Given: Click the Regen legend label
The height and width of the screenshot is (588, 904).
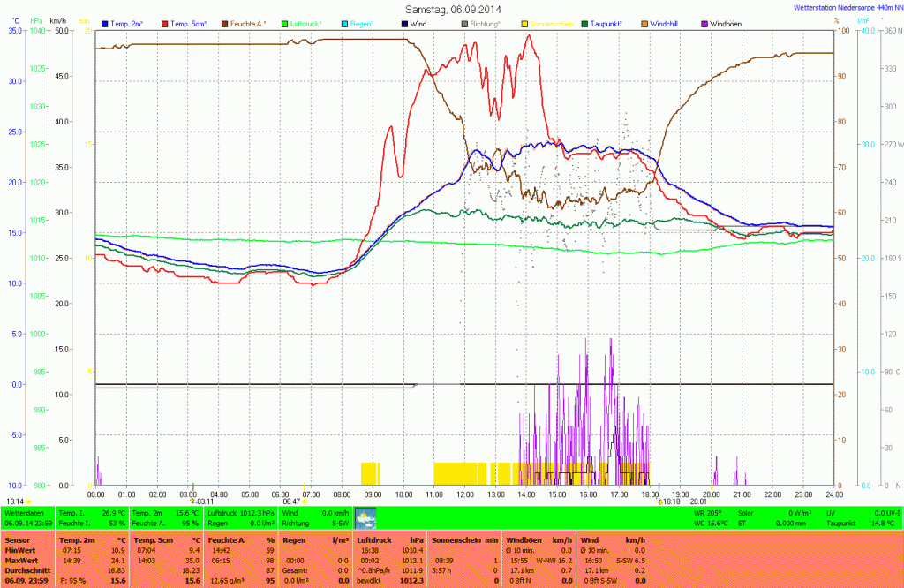Looking at the screenshot, I should click(x=362, y=24).
